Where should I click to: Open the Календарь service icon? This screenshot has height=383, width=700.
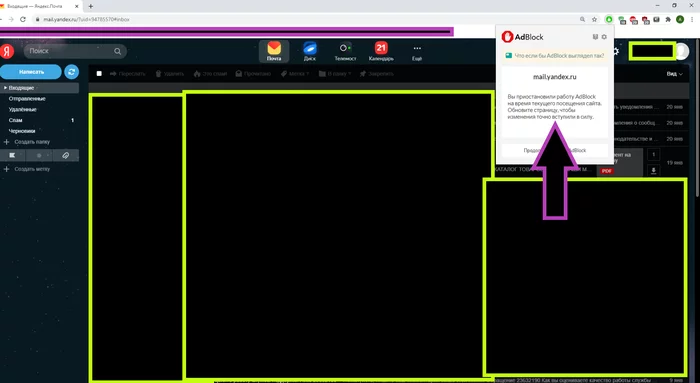381,51
